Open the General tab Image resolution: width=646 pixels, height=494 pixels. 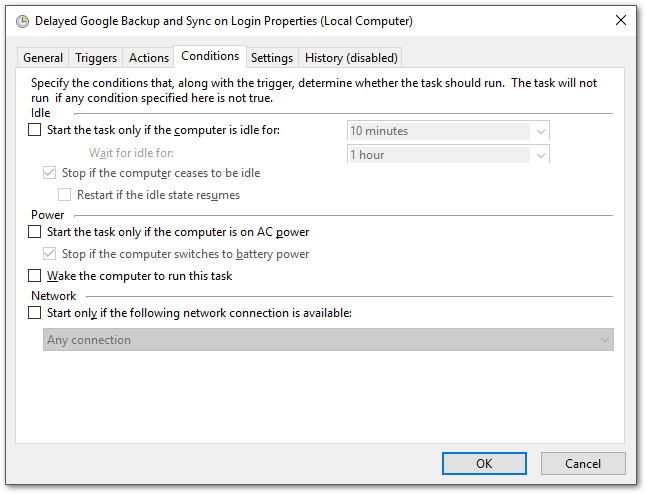pyautogui.click(x=43, y=58)
